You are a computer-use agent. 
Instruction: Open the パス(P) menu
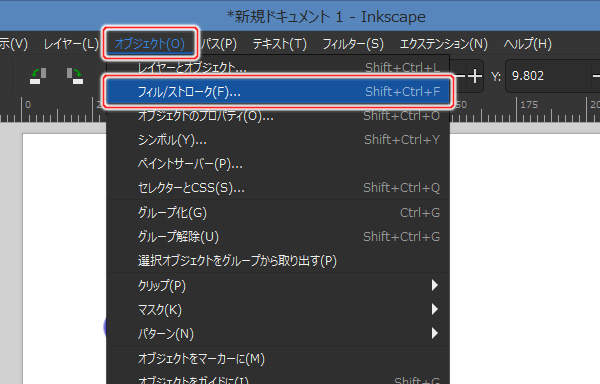click(x=219, y=44)
